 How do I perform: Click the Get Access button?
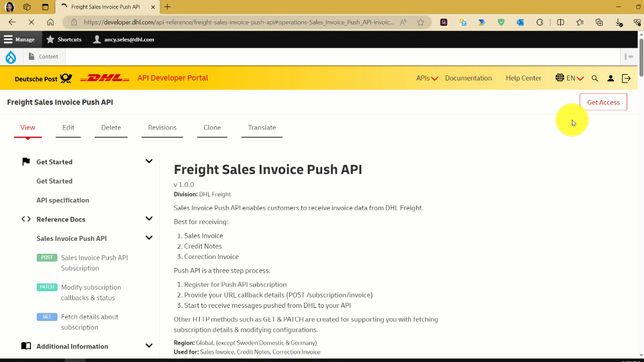click(x=603, y=102)
